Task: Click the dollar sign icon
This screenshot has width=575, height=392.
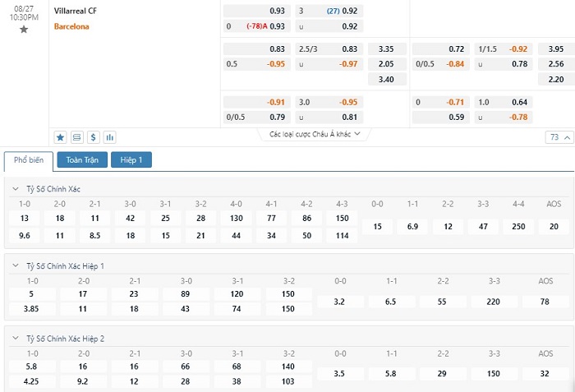Action: [94, 137]
